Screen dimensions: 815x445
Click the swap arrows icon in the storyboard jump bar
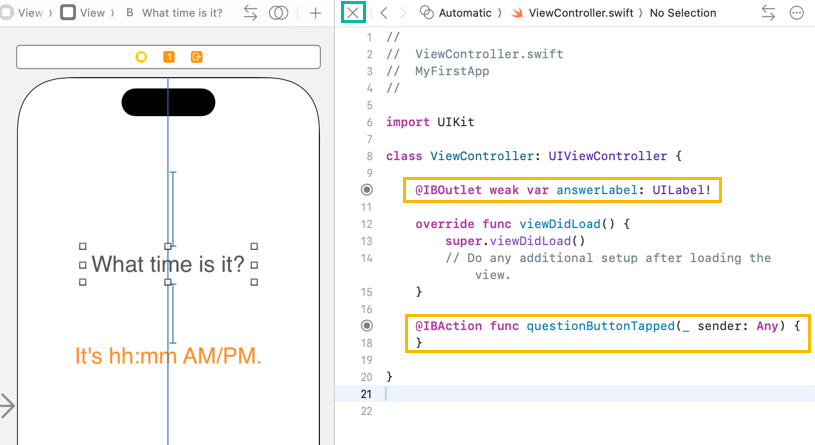[x=250, y=13]
